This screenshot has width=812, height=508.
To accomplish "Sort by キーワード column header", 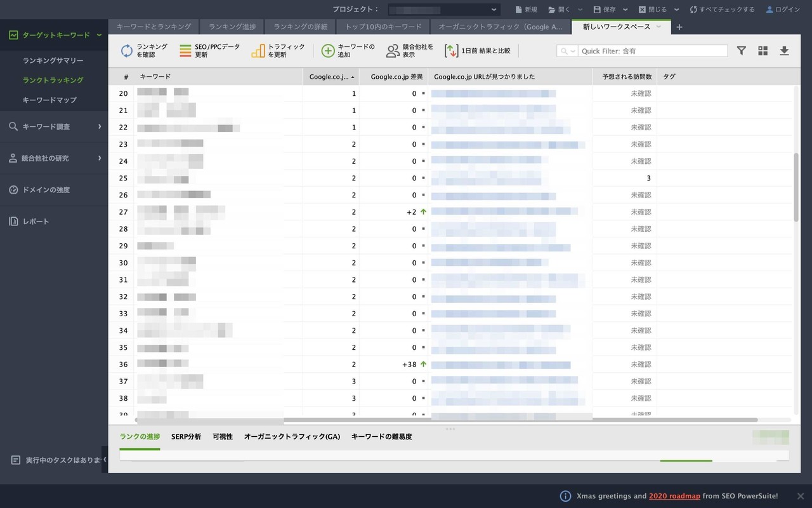I will 218,77.
